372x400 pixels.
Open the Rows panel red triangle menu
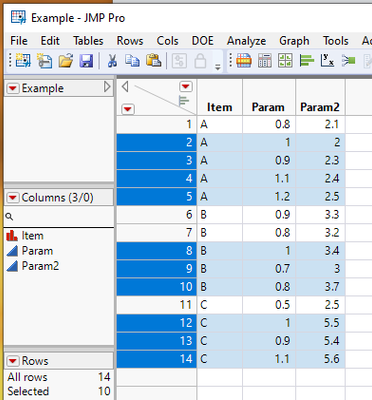tap(13, 361)
